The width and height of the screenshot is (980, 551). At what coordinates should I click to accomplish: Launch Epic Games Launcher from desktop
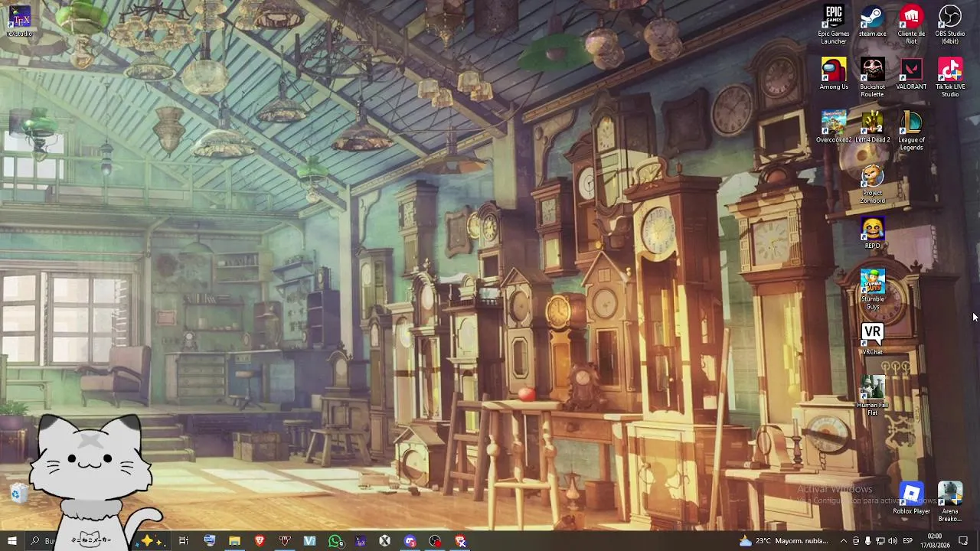pyautogui.click(x=834, y=25)
